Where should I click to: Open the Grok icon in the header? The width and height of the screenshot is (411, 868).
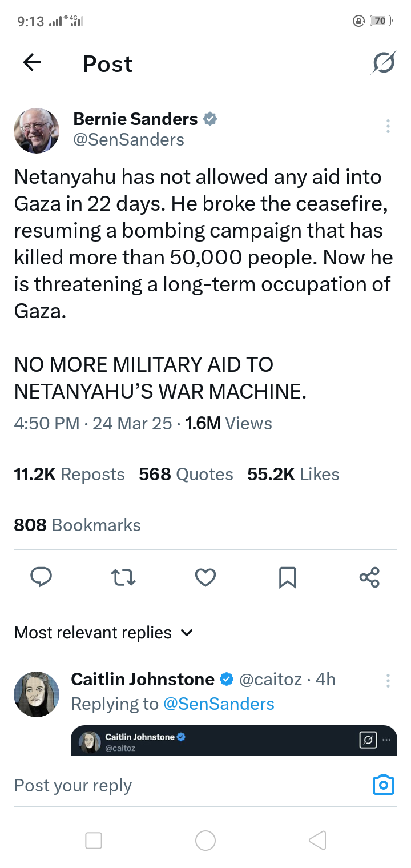pos(382,63)
